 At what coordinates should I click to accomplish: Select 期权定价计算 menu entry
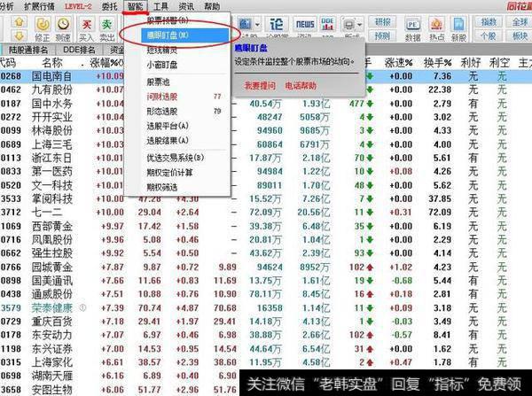point(185,172)
